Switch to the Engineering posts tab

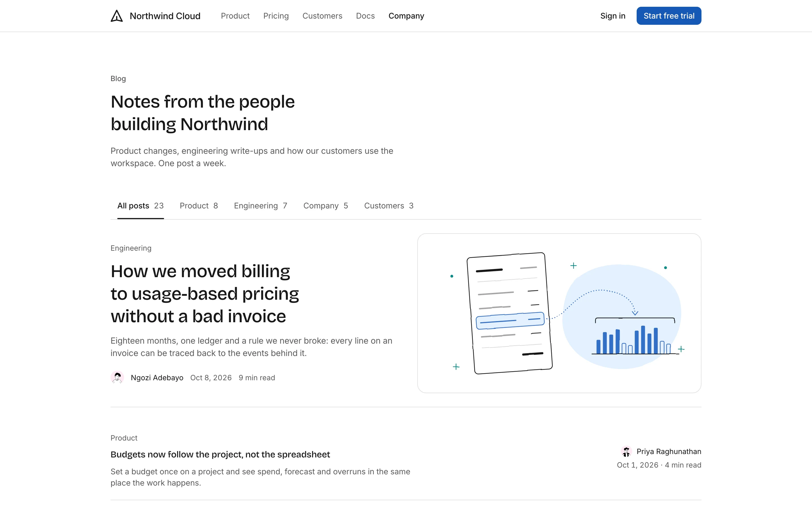pos(261,206)
